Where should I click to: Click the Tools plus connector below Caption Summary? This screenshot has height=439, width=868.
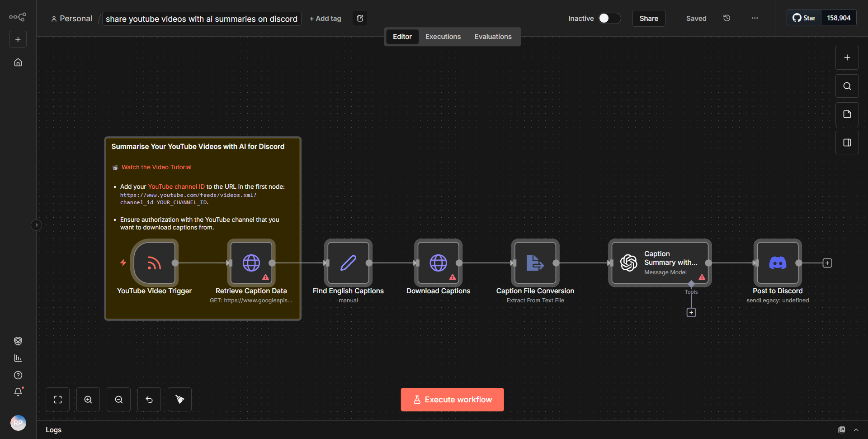coord(691,313)
